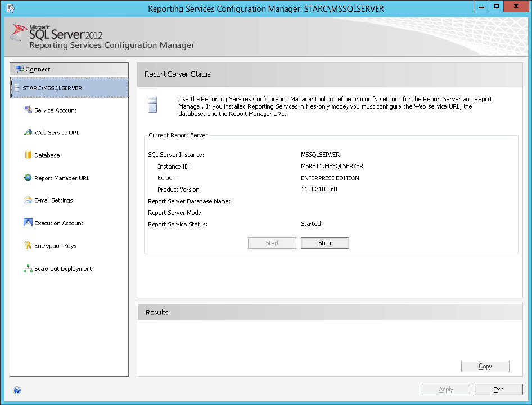Click the SQL Server 2012 logo
Image resolution: width=532 pixels, height=405 pixels.
pos(56,32)
